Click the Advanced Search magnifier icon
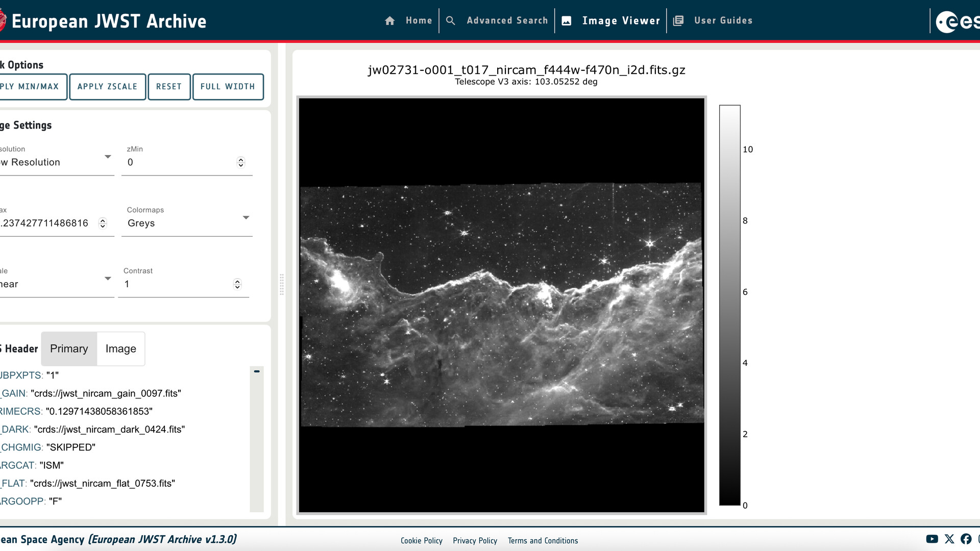 (450, 21)
